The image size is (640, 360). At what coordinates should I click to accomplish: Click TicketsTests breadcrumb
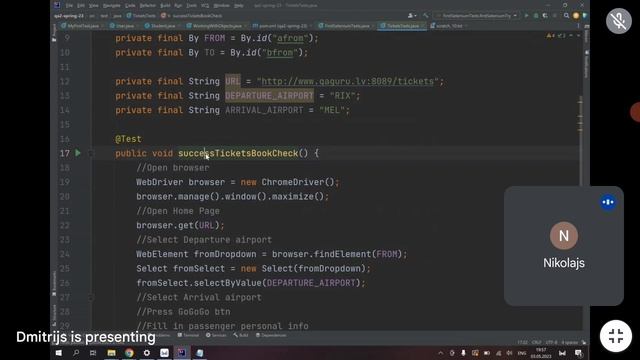pyautogui.click(x=141, y=16)
